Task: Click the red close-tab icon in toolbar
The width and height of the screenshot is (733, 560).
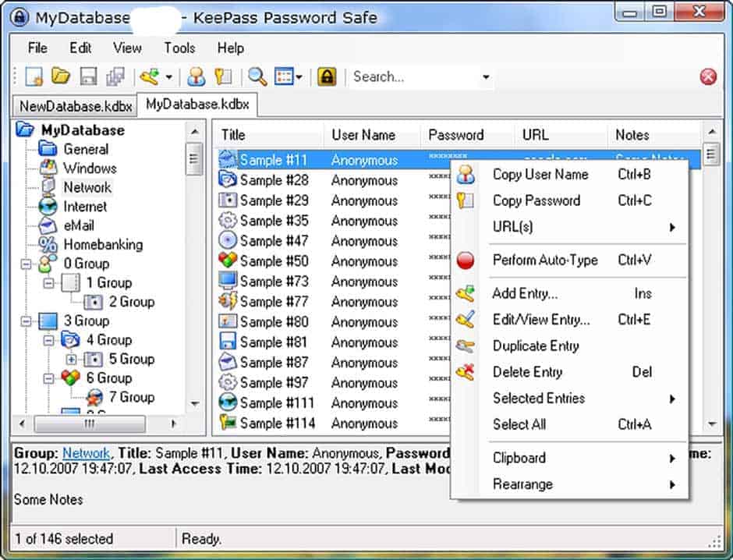Action: coord(708,76)
